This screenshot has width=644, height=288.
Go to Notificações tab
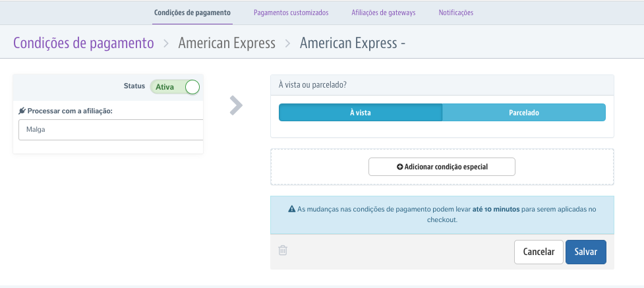[456, 13]
